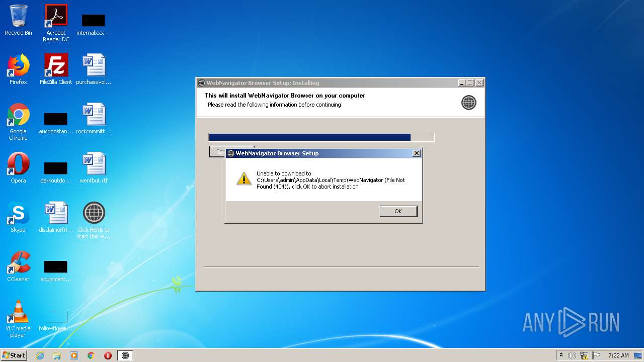Screen dimensions: 644x362
Task: Select the Opera desktop shortcut
Action: click(18, 168)
